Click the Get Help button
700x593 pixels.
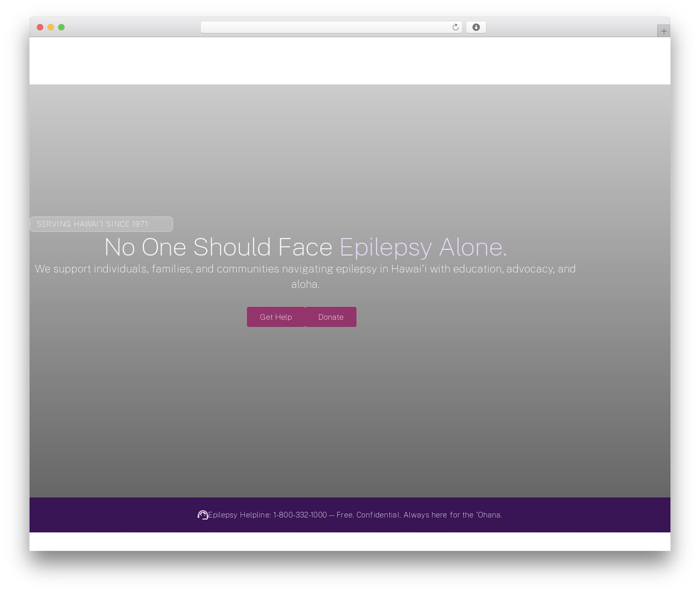[276, 317]
